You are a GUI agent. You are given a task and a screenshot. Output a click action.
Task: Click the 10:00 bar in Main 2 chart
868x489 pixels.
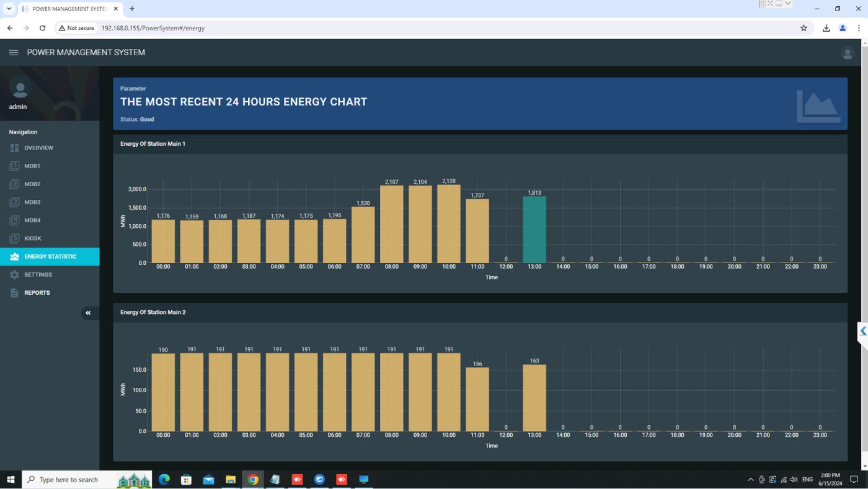[448, 392]
